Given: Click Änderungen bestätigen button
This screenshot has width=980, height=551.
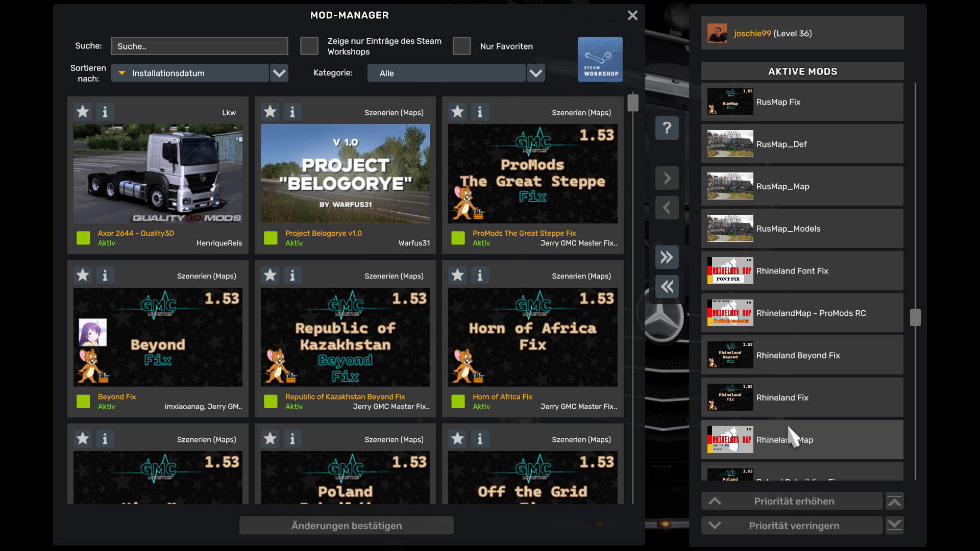Looking at the screenshot, I should [347, 525].
